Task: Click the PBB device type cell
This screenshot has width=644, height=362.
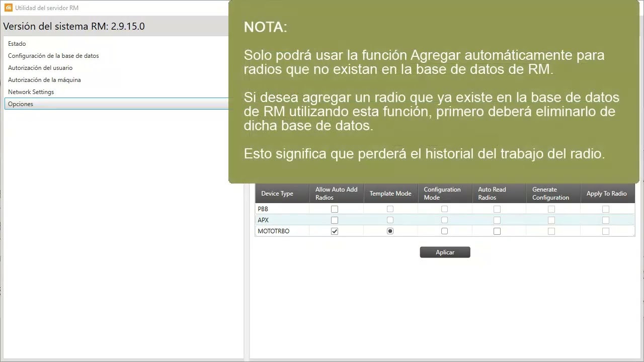Action: click(282, 209)
